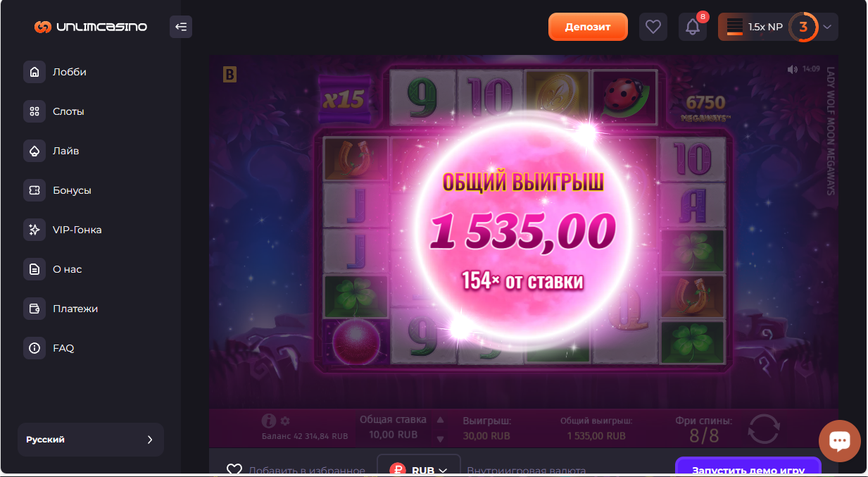Open game info icon near balance
This screenshot has height=477, width=868.
[268, 421]
